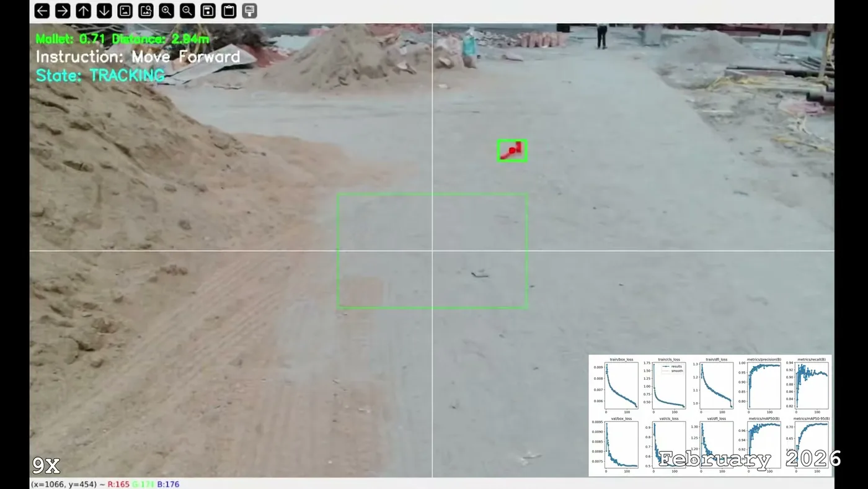
Task: Click the "metrics/precision(B)" chart title
Action: [764, 360]
